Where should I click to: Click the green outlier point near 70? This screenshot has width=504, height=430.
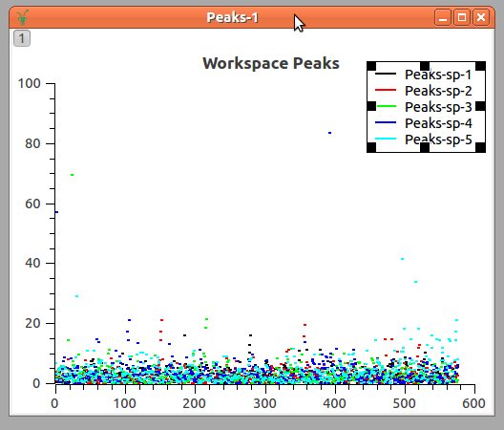[x=72, y=175]
